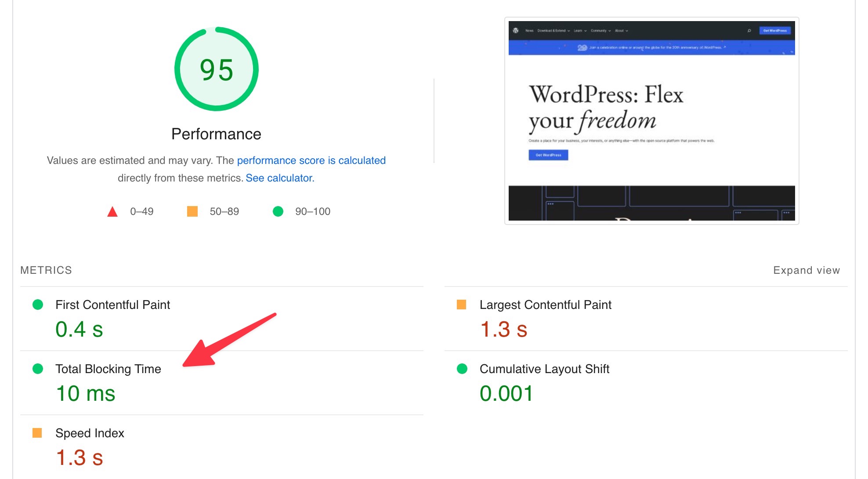Click the red triangle 0–49 legend icon

pyautogui.click(x=112, y=212)
